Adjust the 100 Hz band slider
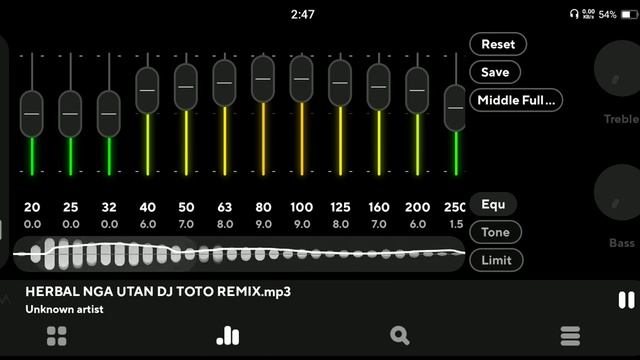640x360 pixels. 302,79
